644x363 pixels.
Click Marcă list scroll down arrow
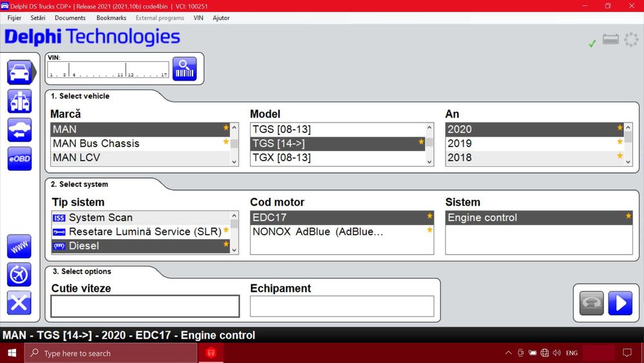[234, 162]
